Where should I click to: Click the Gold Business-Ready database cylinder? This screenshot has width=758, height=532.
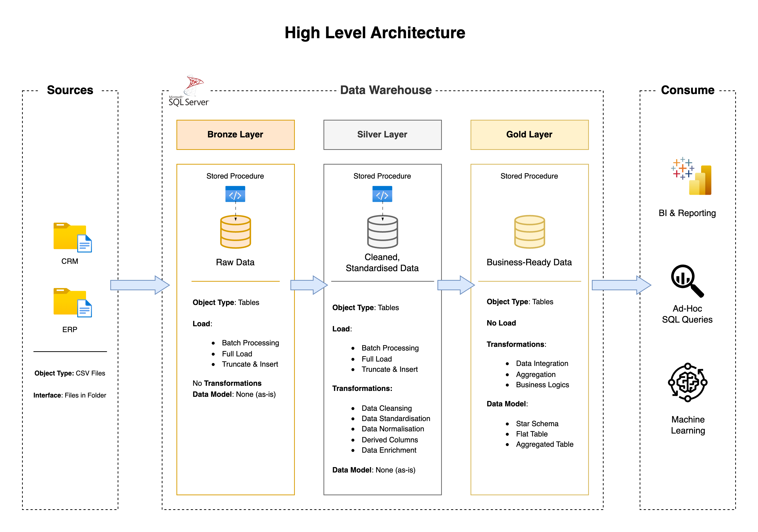point(529,232)
